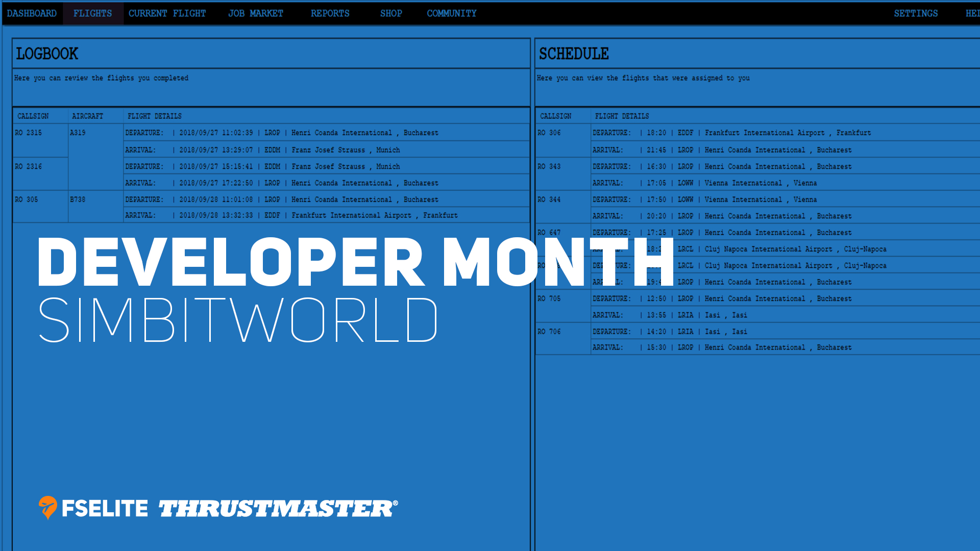Viewport: 980px width, 551px height.
Task: Open the JOB MARKET section
Action: pyautogui.click(x=255, y=13)
